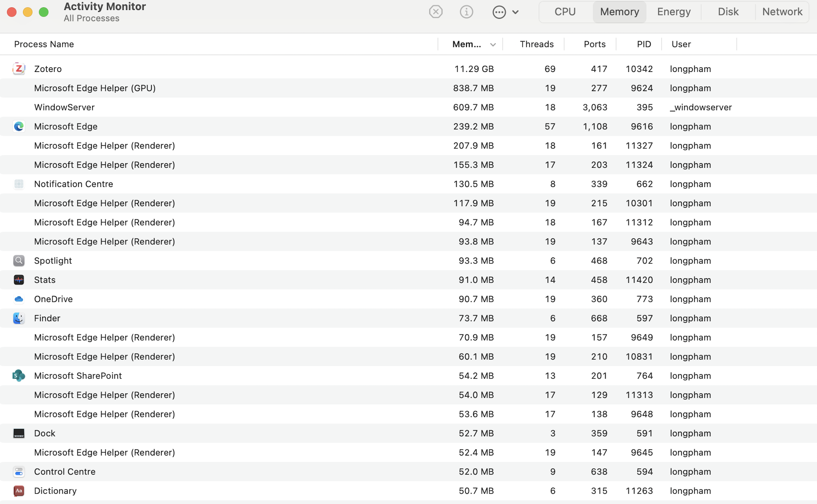Image resolution: width=817 pixels, height=504 pixels.
Task: Click the Stats app icon
Action: [x=18, y=280]
